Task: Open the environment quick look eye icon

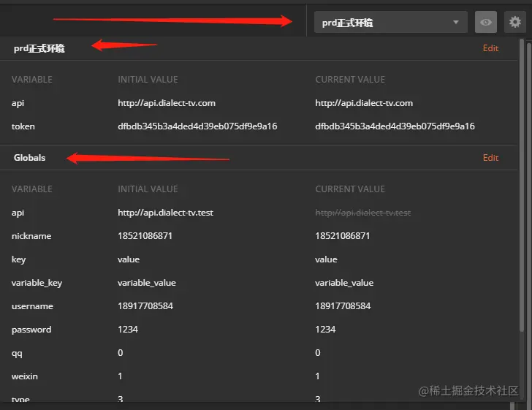Action: click(485, 22)
